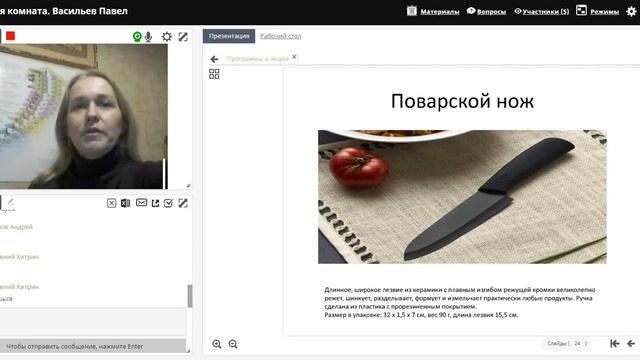Image resolution: width=640 pixels, height=360 pixels.
Task: Expand the chat panel to fullscreen
Action: point(183,203)
